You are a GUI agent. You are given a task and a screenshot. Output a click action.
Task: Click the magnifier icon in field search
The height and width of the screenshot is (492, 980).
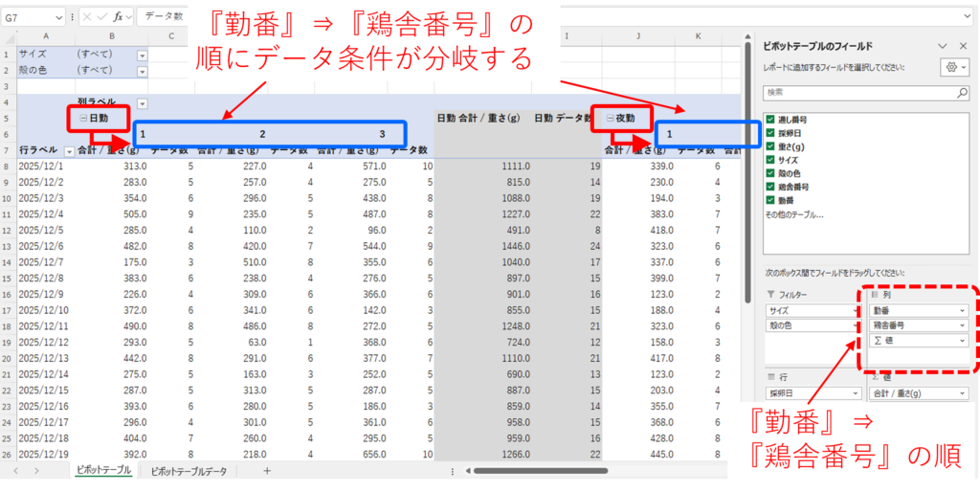click(x=962, y=93)
